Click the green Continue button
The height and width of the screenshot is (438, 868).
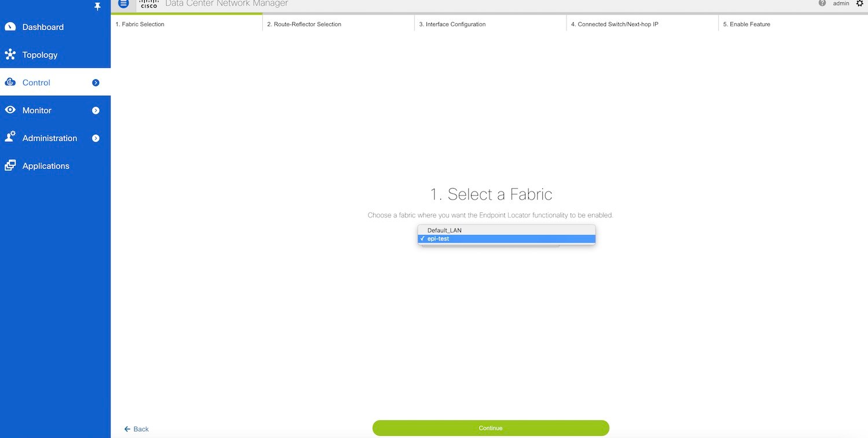[491, 428]
